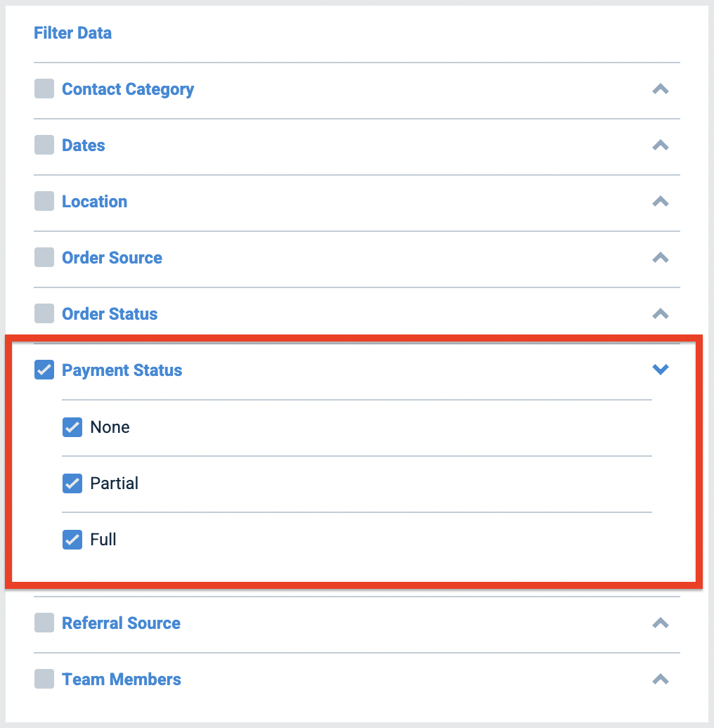Screen dimensions: 714x728
Task: Click the Filter Data heading
Action: click(x=72, y=32)
